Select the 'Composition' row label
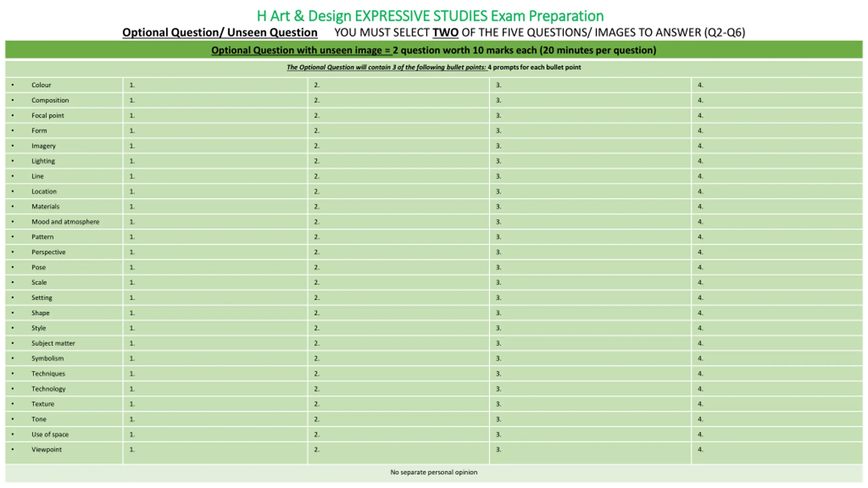 [x=50, y=100]
